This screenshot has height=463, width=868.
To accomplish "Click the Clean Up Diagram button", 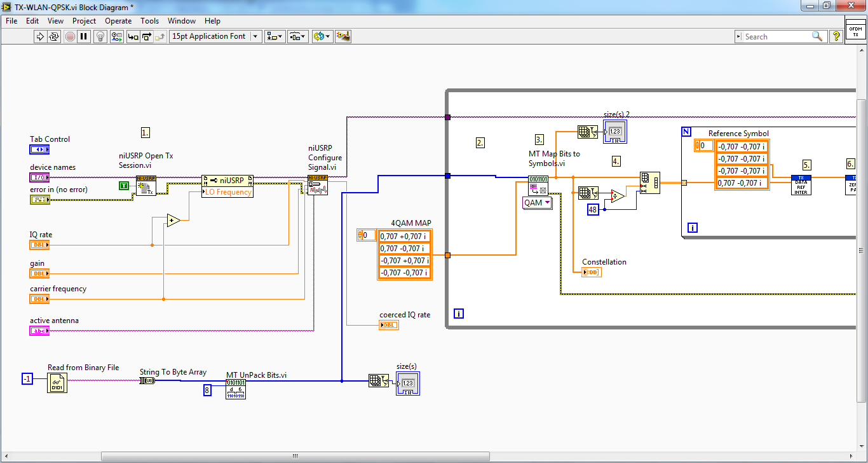I will 343,36.
